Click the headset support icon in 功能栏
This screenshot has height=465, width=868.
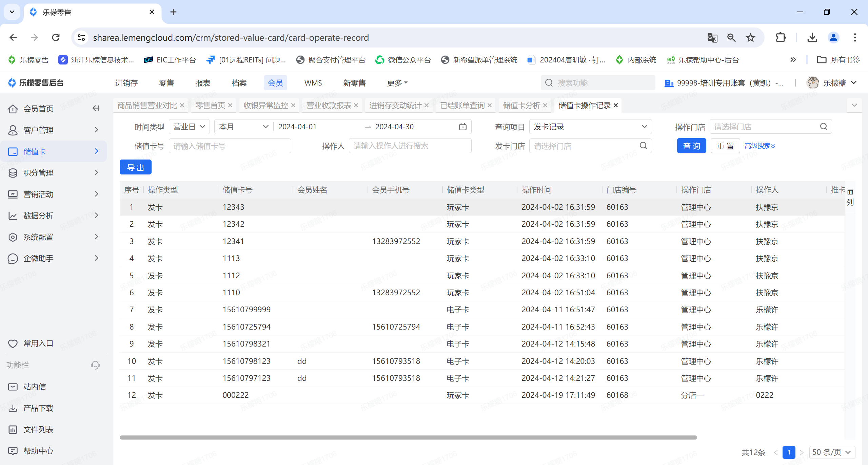tap(95, 365)
